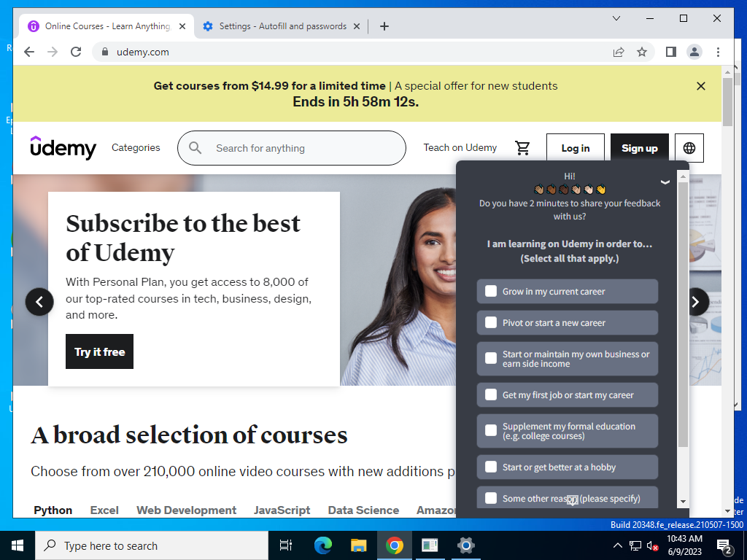Select the Data Science course tab

(x=363, y=510)
